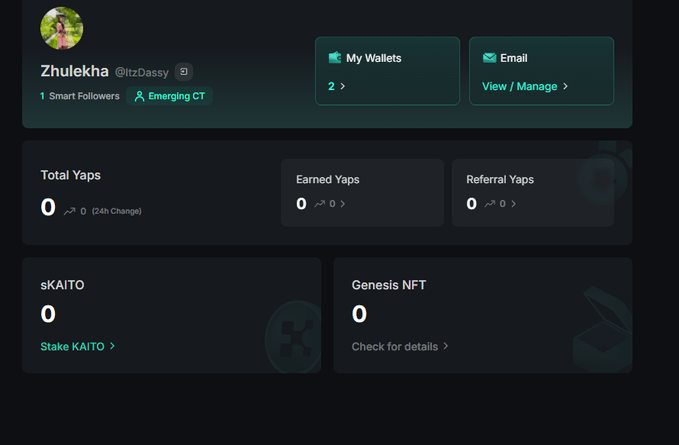Click the Emerging CT badge label
The image size is (679, 445).
(x=176, y=97)
